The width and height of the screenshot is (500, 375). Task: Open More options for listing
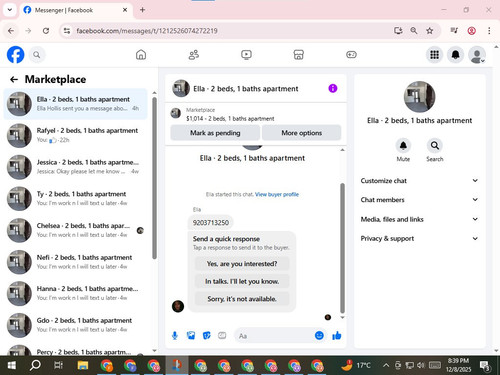(302, 133)
